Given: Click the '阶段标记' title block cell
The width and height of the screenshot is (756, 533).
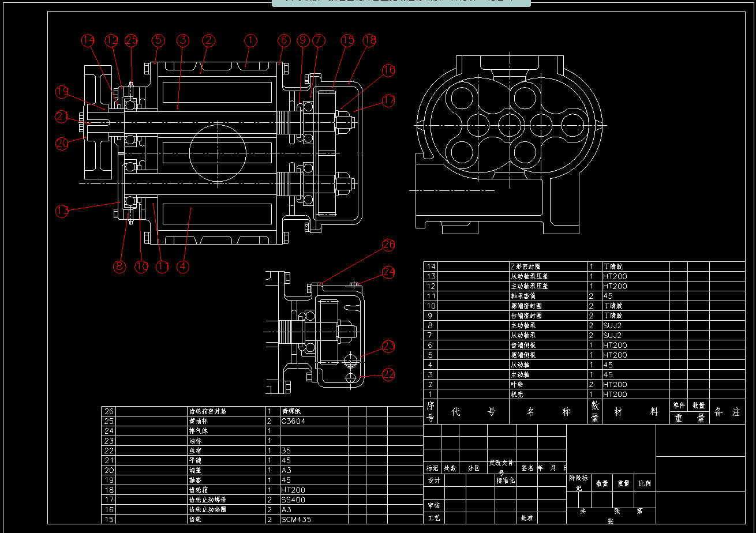Looking at the screenshot, I should click(579, 483).
